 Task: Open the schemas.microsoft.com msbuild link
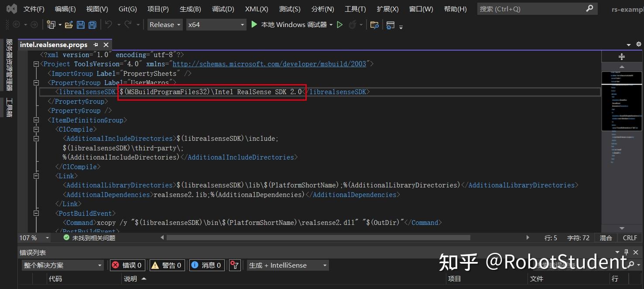pyautogui.click(x=270, y=64)
